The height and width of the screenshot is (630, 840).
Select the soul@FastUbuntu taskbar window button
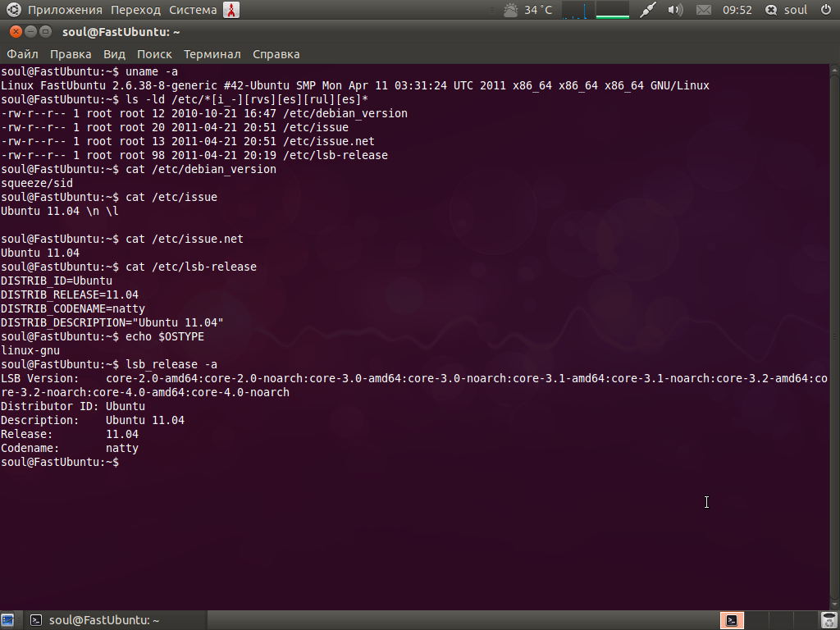pyautogui.click(x=115, y=620)
